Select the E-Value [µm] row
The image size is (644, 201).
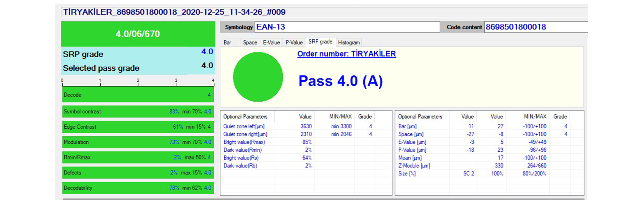(x=489, y=142)
